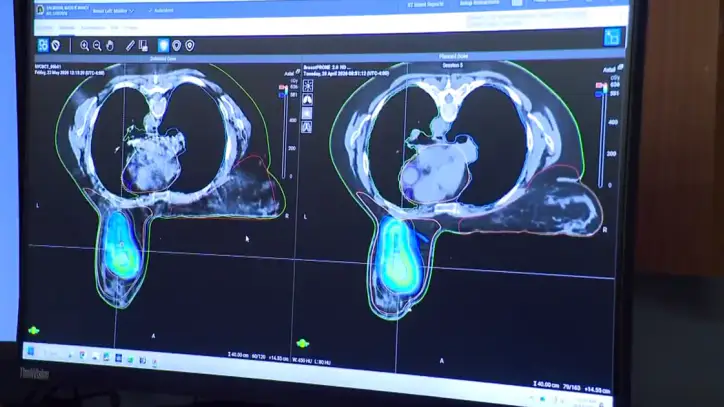Click the patient avatar icon in header

point(41,10)
